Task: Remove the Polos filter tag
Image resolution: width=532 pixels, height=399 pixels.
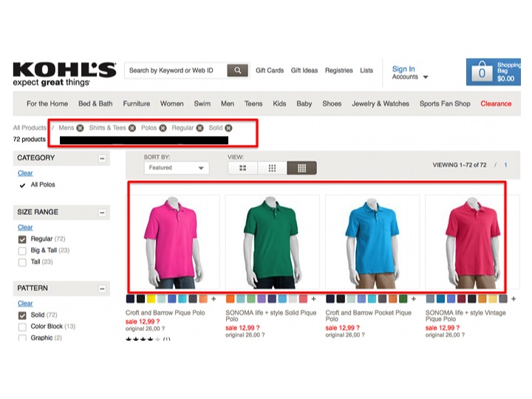Action: pos(163,128)
